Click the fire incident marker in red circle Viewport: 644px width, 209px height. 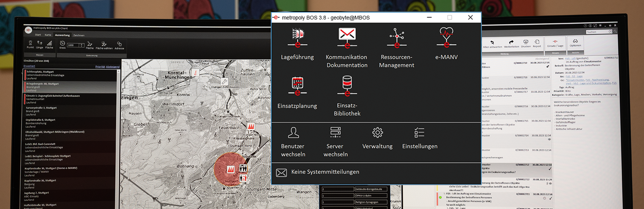(x=230, y=169)
